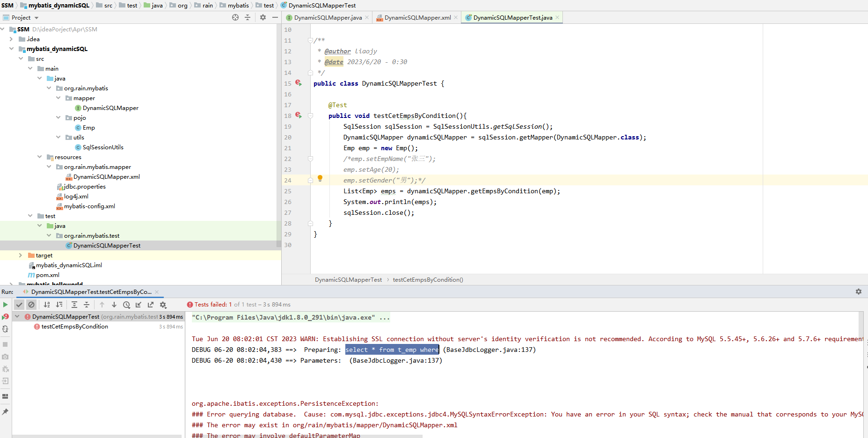
Task: Hide the Project panel with minus icon
Action: [275, 17]
